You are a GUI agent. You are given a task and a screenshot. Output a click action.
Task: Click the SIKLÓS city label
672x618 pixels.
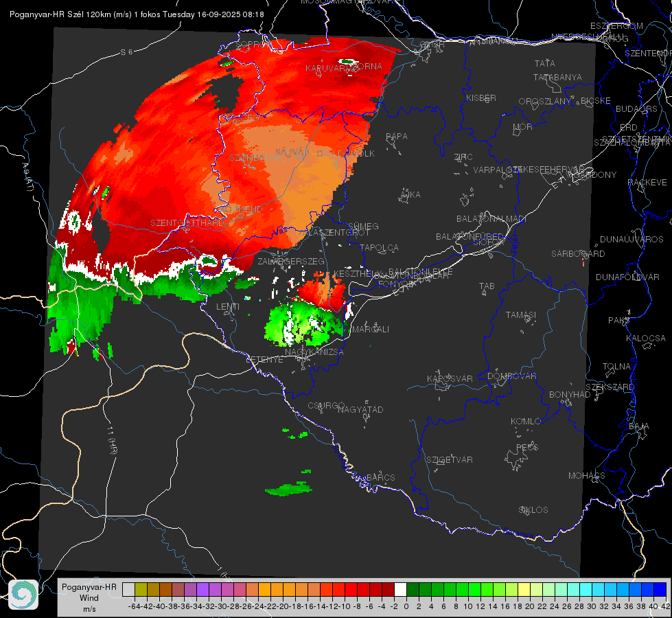tap(533, 510)
